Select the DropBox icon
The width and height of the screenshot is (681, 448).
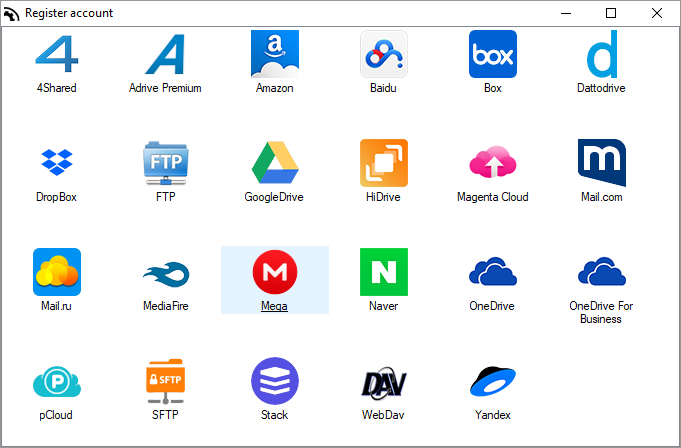coord(57,163)
